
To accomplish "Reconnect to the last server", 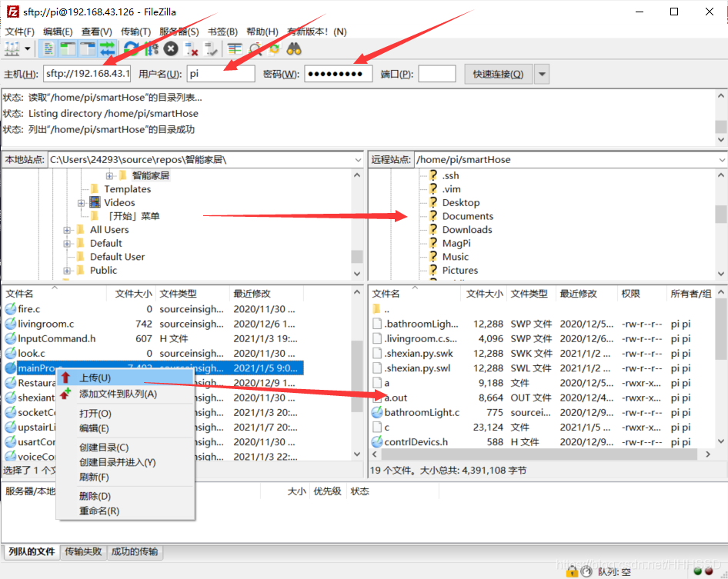I will [x=210, y=48].
